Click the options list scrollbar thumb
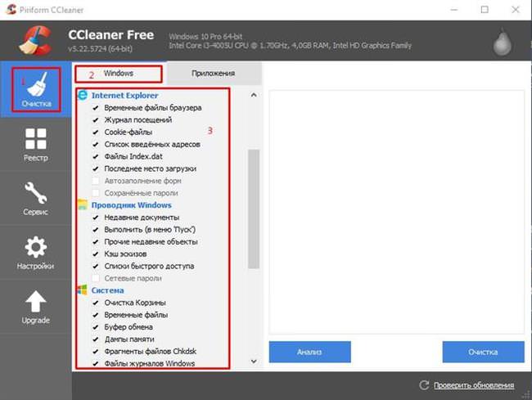532x400 pixels. click(x=254, y=209)
